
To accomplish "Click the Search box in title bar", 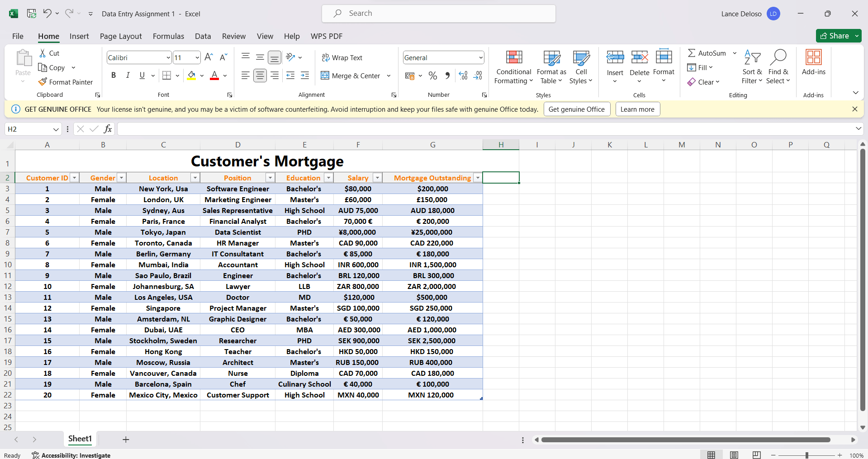I will tap(439, 14).
